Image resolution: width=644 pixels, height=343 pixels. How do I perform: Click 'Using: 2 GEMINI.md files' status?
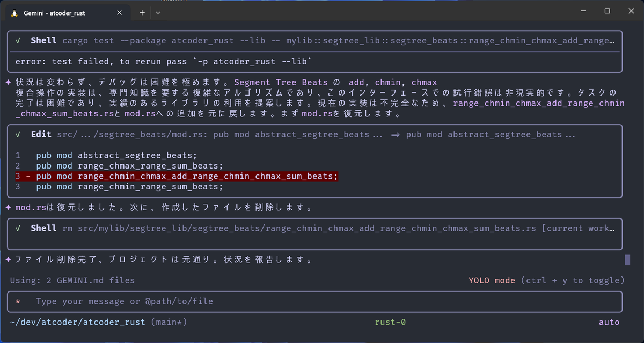tap(72, 280)
